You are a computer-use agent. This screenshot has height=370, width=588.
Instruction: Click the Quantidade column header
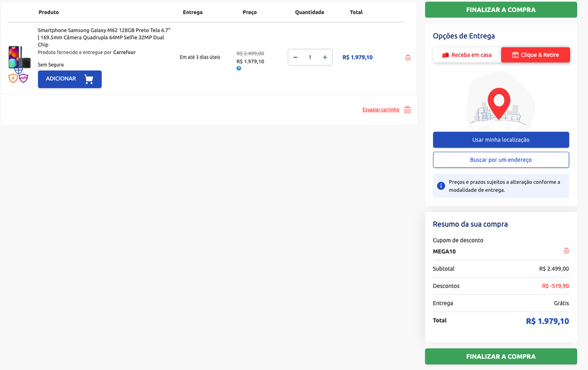pyautogui.click(x=310, y=12)
